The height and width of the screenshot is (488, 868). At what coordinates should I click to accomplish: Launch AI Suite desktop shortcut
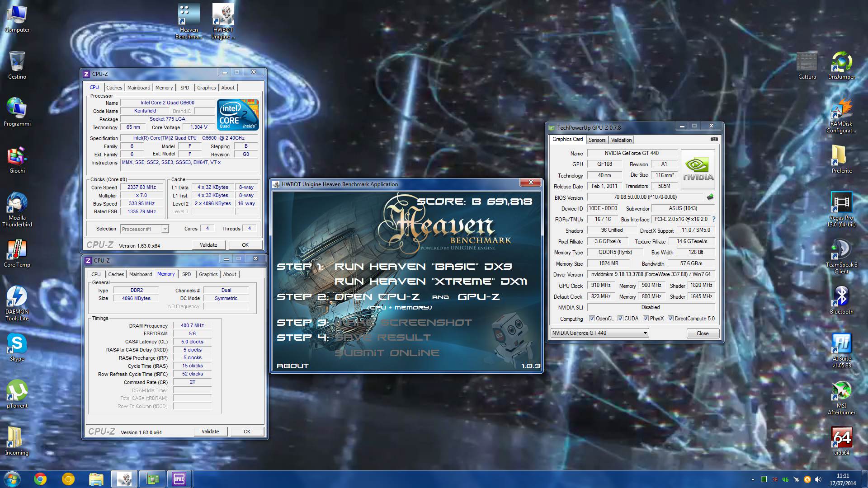[x=841, y=350]
